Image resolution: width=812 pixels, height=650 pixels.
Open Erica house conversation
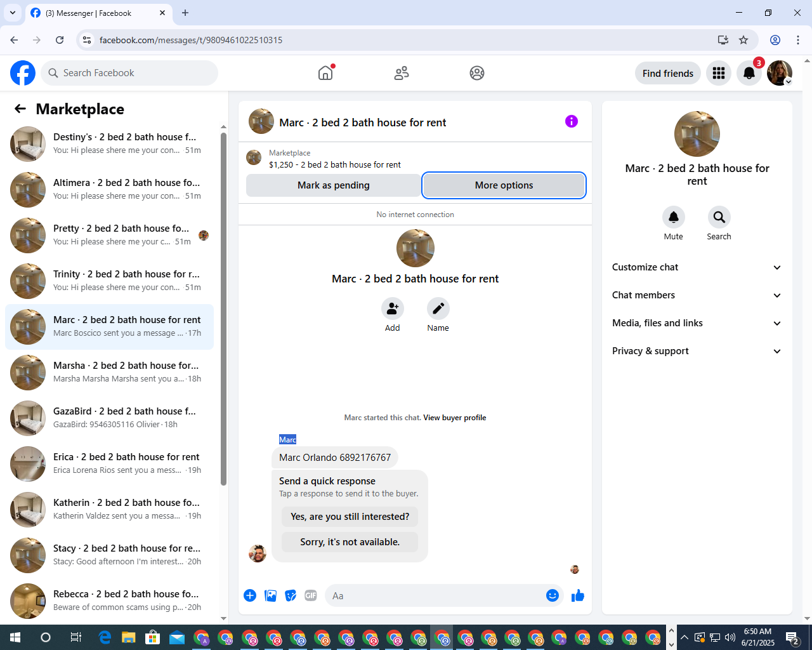(109, 464)
